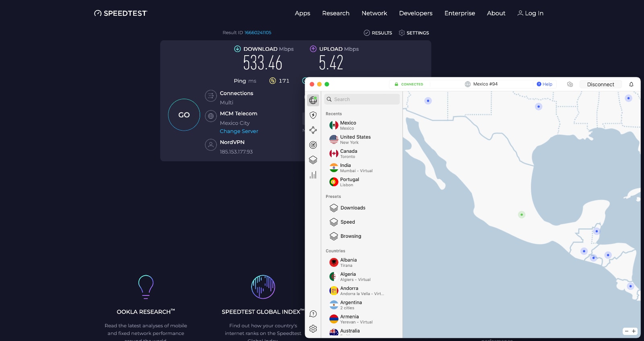Click the NordVPN user profile icon on Speedtest

coord(211,145)
